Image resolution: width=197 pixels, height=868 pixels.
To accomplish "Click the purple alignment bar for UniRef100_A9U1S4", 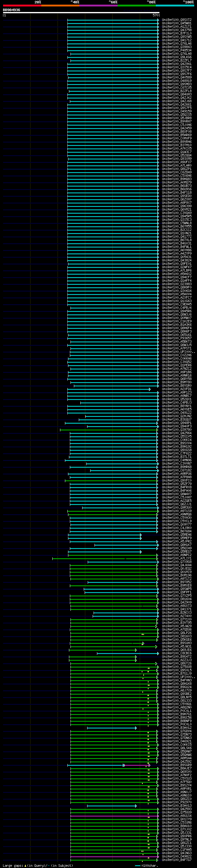I will pyautogui.click(x=115, y=816).
